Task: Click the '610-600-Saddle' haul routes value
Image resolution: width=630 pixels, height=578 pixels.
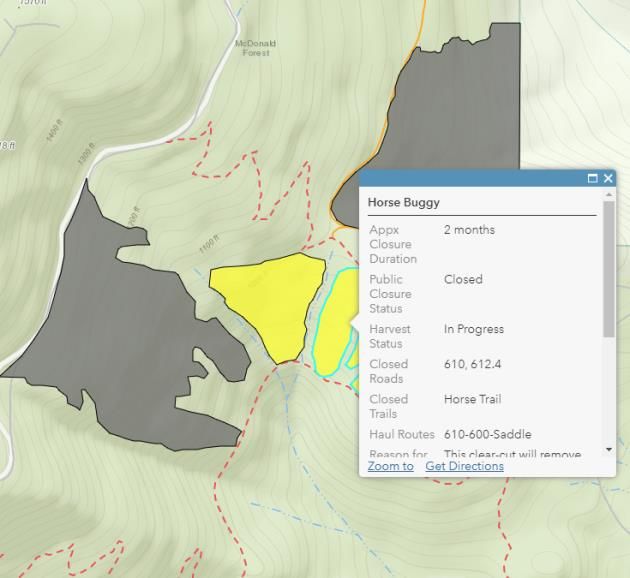Action: click(x=487, y=434)
